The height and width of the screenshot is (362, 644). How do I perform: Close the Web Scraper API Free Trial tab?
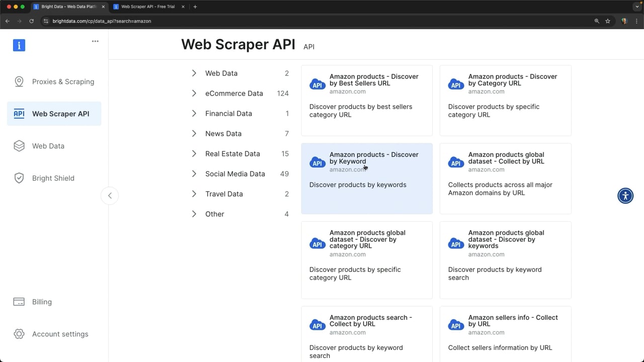[183, 7]
